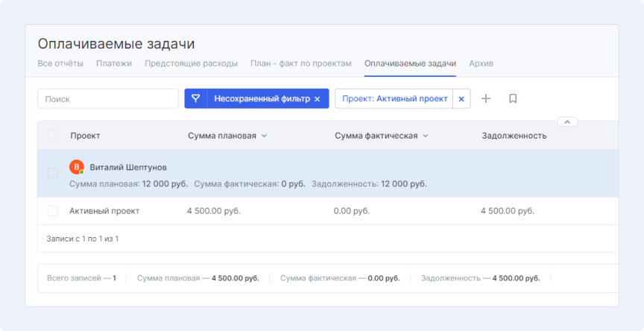Switch to the 'Архив' tab

[x=481, y=63]
